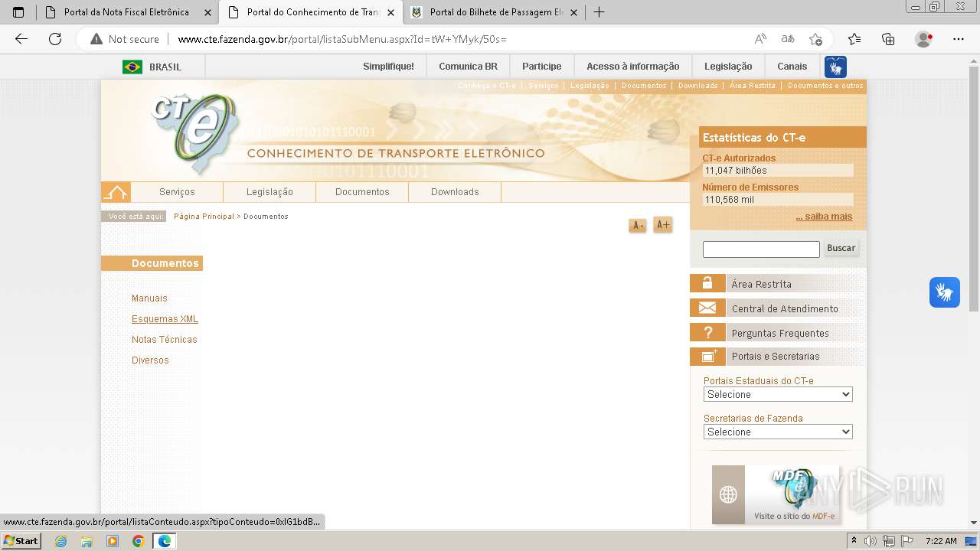The width and height of the screenshot is (980, 551).
Task: Open the Serviços menu
Action: (x=177, y=192)
